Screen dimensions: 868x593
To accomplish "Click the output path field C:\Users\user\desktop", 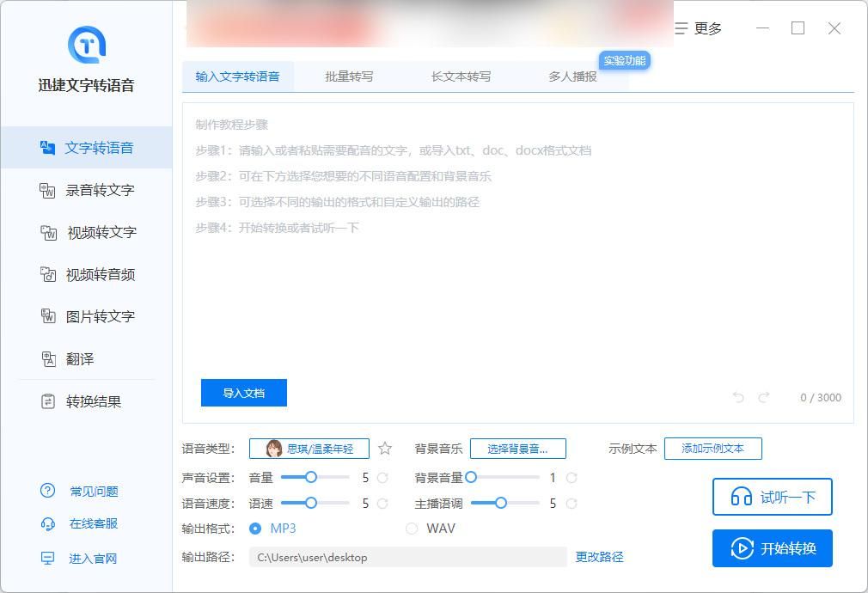I will click(408, 557).
